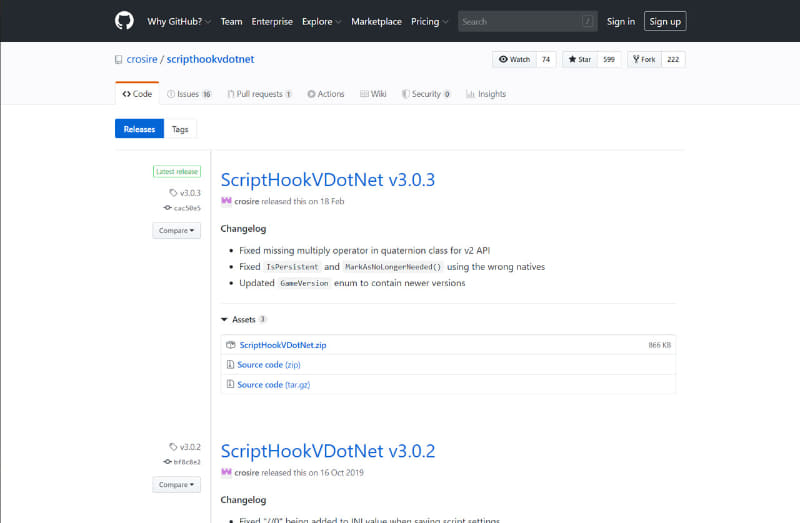Select the Code tab
This screenshot has height=523, width=800.
[137, 94]
